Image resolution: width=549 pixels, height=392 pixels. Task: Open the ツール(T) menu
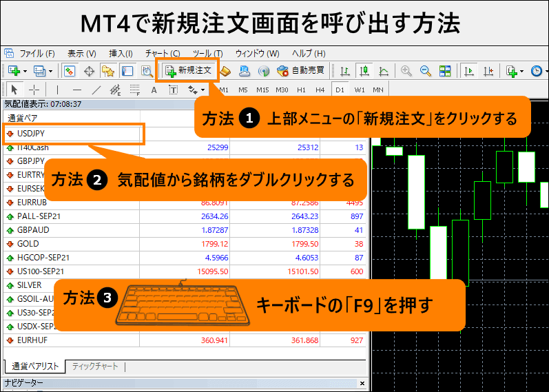207,54
